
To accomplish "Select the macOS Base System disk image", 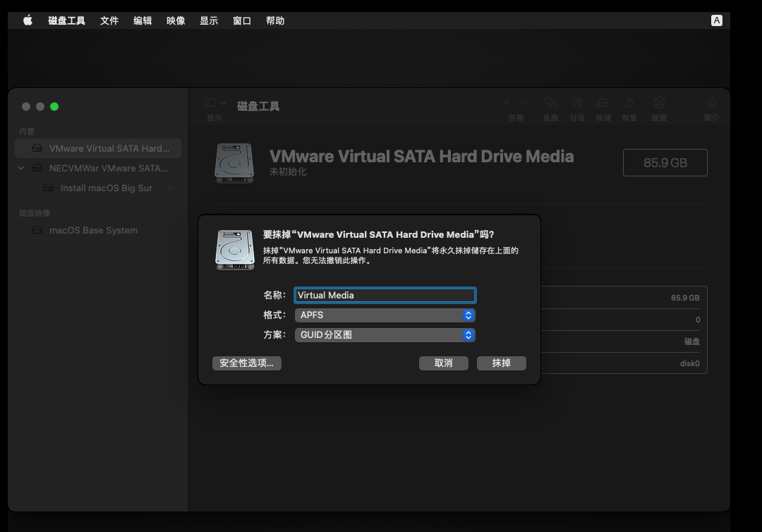I will 98,230.
